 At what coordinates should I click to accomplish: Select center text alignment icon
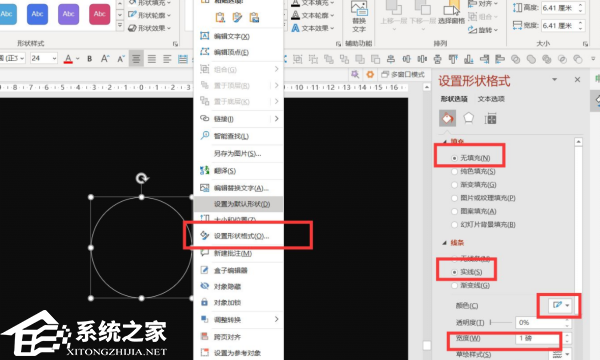136,59
